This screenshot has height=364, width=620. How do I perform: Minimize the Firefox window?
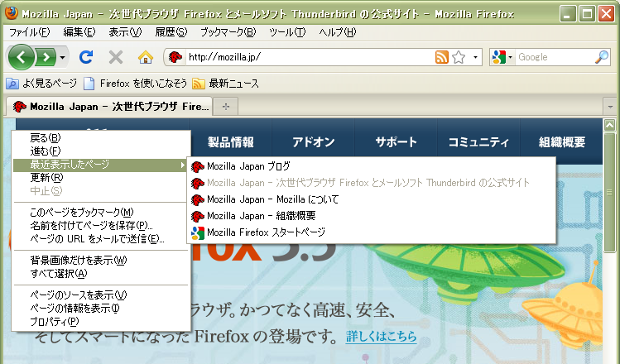click(x=568, y=14)
